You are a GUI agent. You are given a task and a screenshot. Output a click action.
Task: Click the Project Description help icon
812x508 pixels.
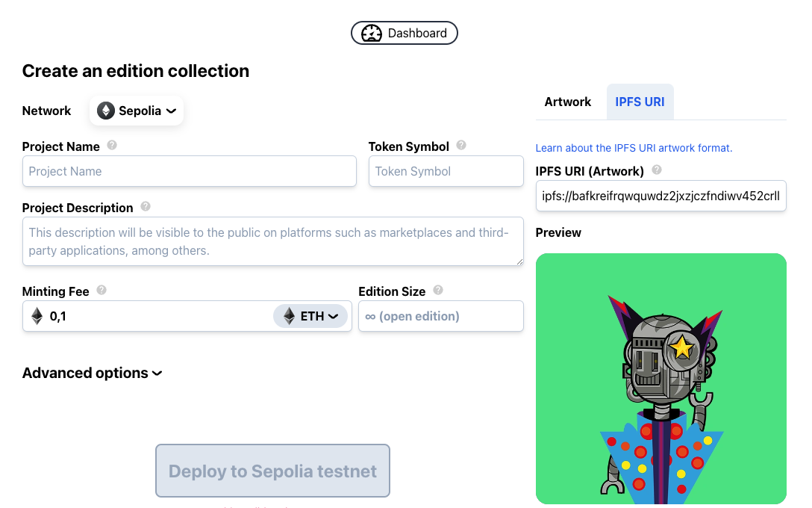[x=146, y=207]
